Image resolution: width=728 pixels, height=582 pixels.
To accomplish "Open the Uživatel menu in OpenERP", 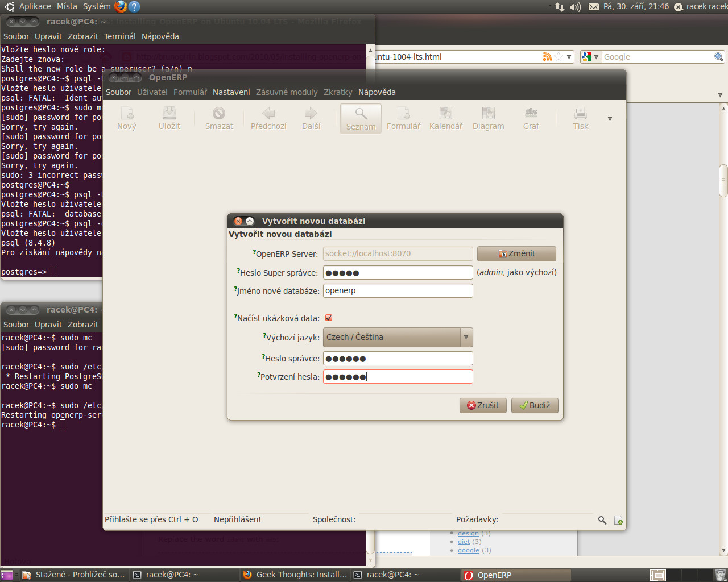I will [152, 92].
